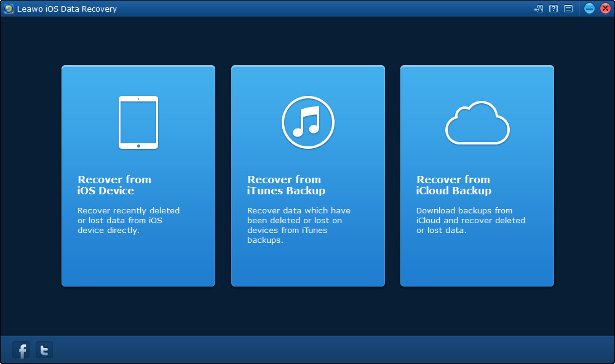
Task: Click the Recover from iCloud Backup heading
Action: tap(453, 185)
